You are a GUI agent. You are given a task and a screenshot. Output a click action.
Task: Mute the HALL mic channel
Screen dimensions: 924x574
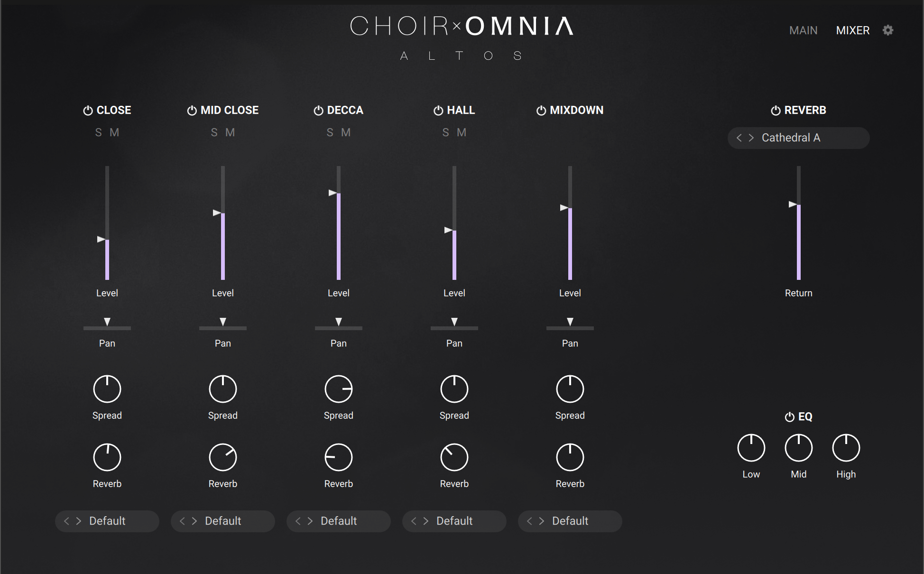pyautogui.click(x=462, y=133)
